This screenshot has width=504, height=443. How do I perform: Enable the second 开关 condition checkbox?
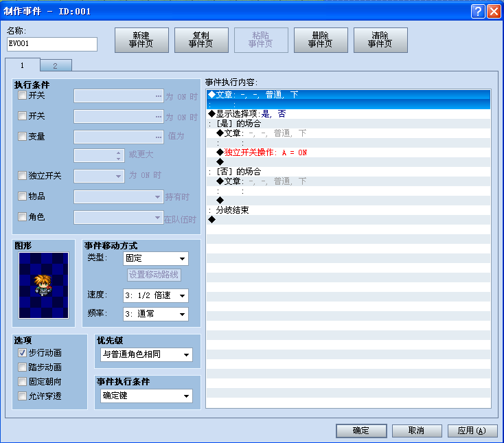(x=22, y=116)
